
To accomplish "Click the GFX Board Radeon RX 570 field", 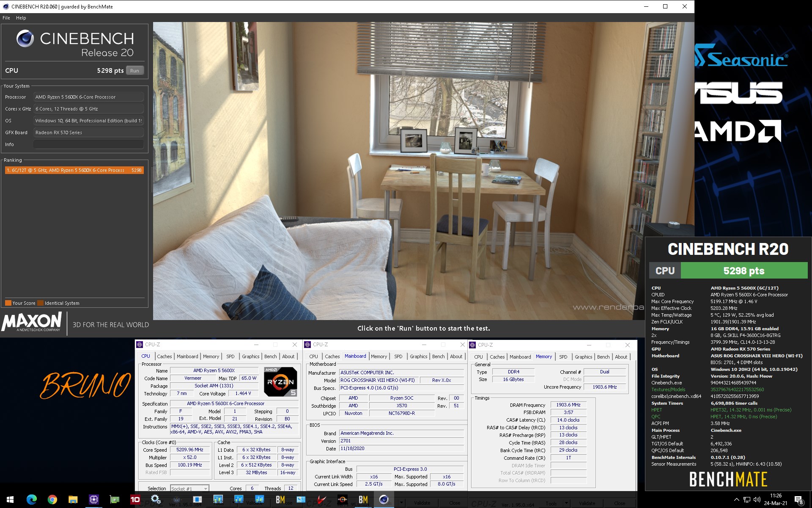I will tap(88, 133).
